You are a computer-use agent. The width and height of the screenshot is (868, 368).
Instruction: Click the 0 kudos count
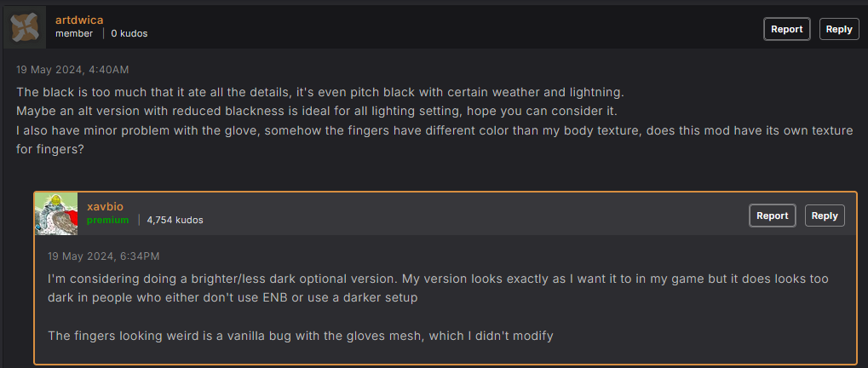click(129, 33)
